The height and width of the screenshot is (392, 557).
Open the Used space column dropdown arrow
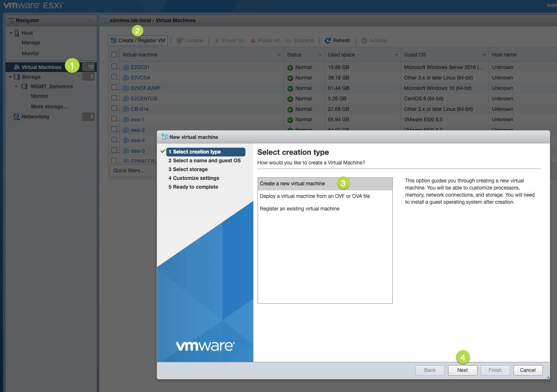coord(396,55)
